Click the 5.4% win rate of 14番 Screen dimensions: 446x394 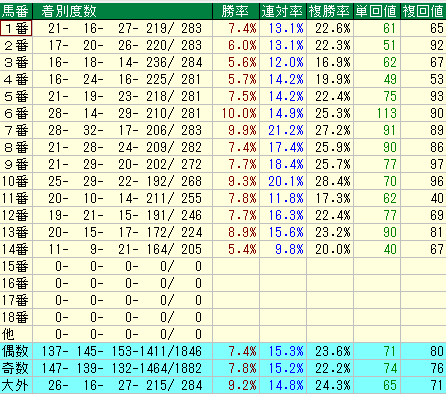(x=242, y=249)
